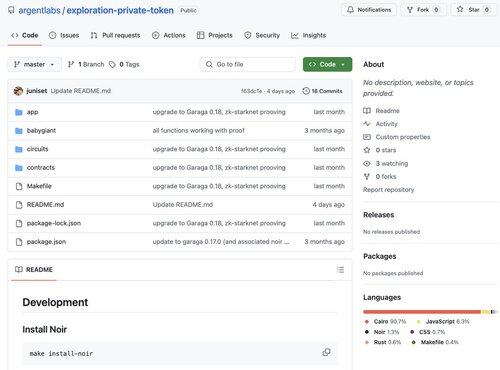
Task: Select the README tab in file viewer
Action: click(x=34, y=269)
